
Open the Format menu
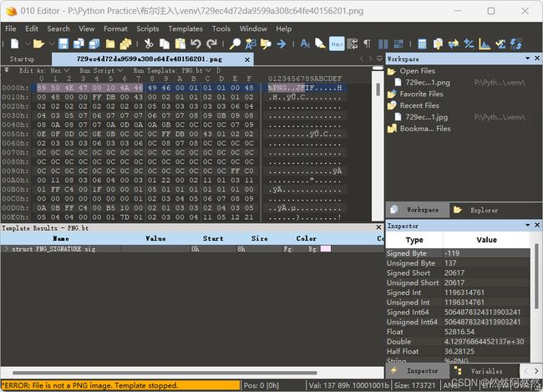115,28
